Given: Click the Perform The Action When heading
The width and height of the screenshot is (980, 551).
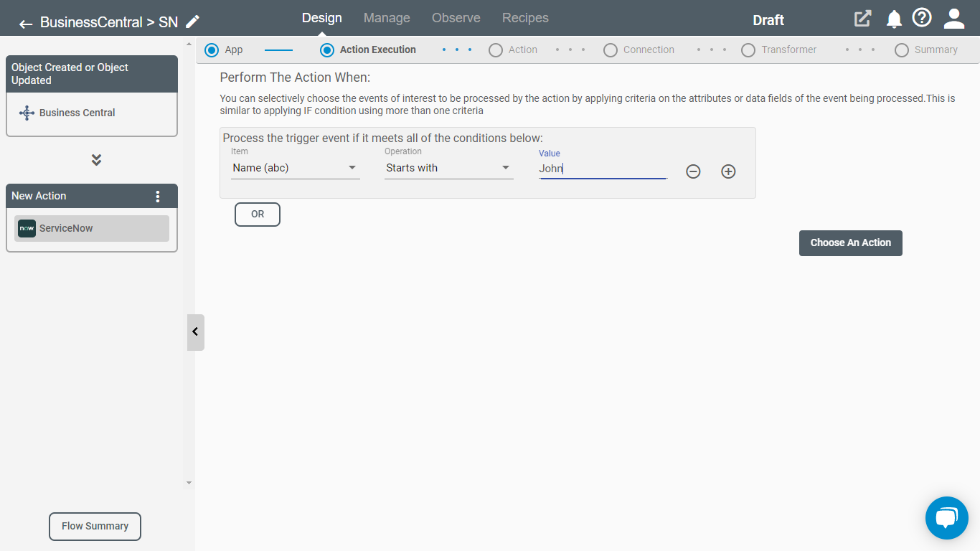Looking at the screenshot, I should tap(295, 77).
